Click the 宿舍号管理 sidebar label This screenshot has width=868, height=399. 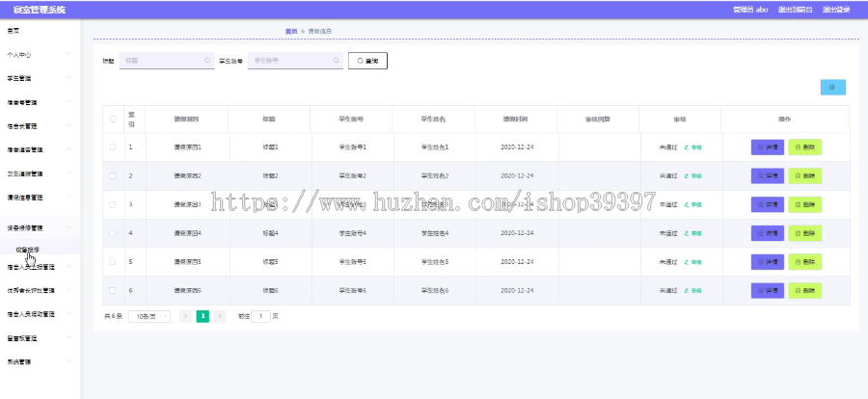point(22,102)
